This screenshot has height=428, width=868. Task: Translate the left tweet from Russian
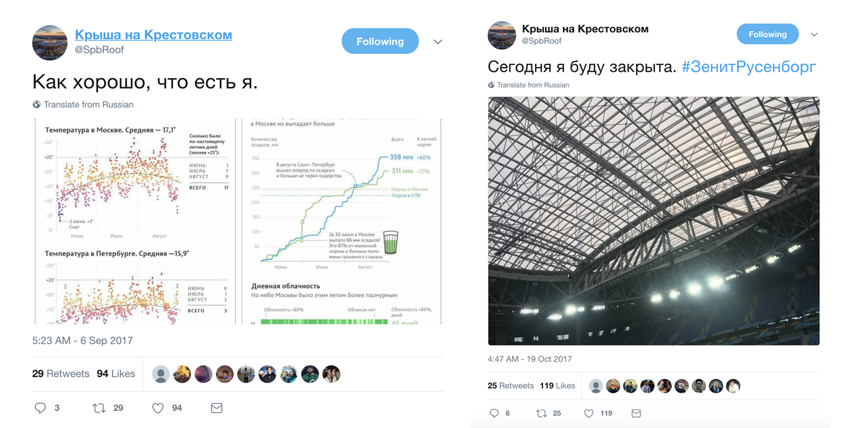click(83, 105)
